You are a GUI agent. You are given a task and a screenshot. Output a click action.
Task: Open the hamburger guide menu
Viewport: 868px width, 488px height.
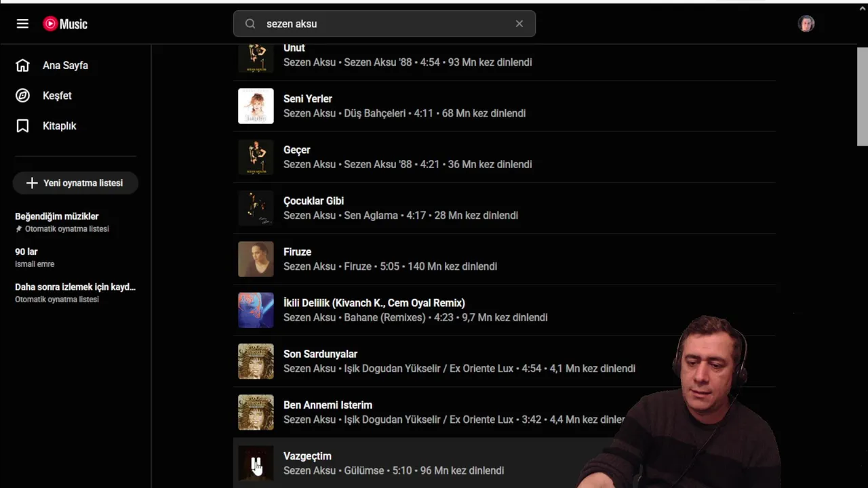click(22, 24)
